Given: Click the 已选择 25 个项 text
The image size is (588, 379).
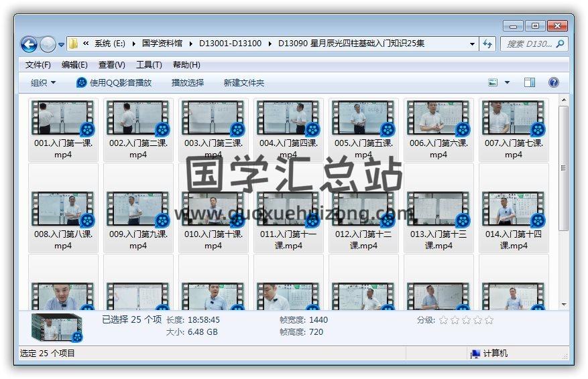Looking at the screenshot, I should click(x=131, y=319).
